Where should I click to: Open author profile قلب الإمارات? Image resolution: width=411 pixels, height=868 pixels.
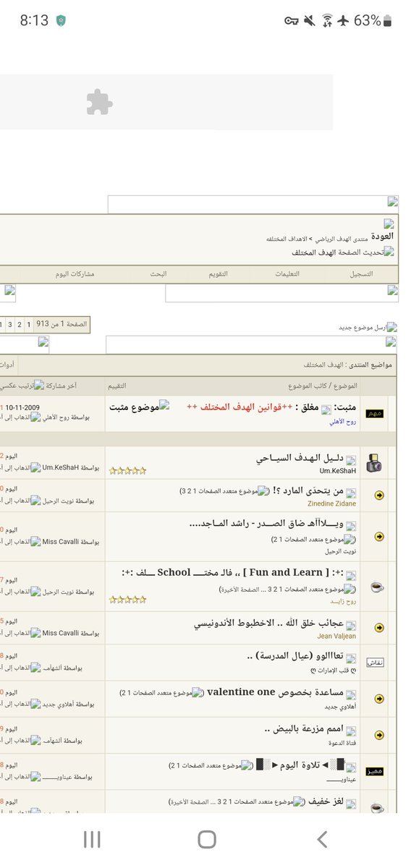334,669
